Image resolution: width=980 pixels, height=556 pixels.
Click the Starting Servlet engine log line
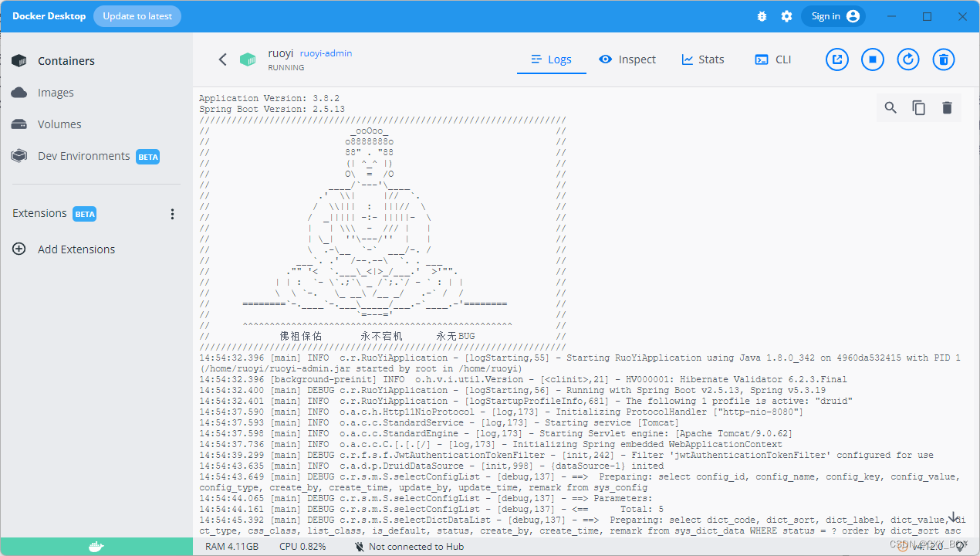point(495,434)
